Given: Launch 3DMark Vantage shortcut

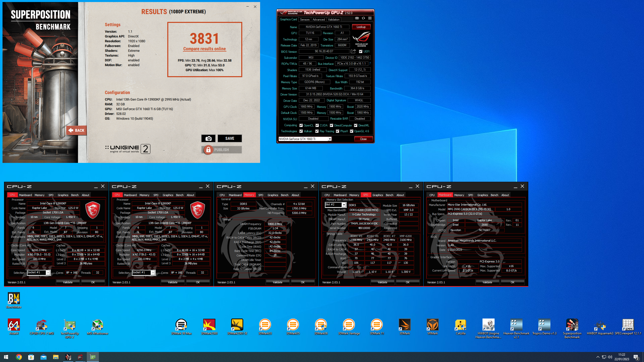Looking at the screenshot, I should click(x=349, y=327).
